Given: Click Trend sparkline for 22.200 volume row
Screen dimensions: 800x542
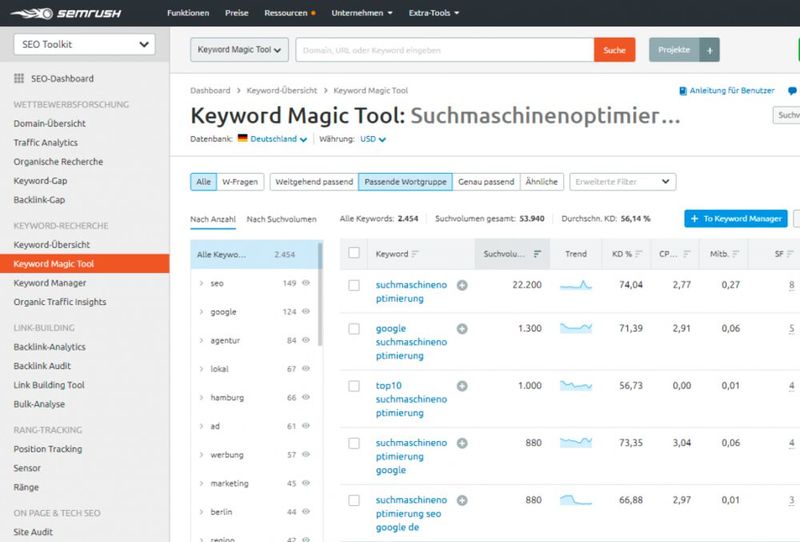Looking at the screenshot, I should point(576,285).
